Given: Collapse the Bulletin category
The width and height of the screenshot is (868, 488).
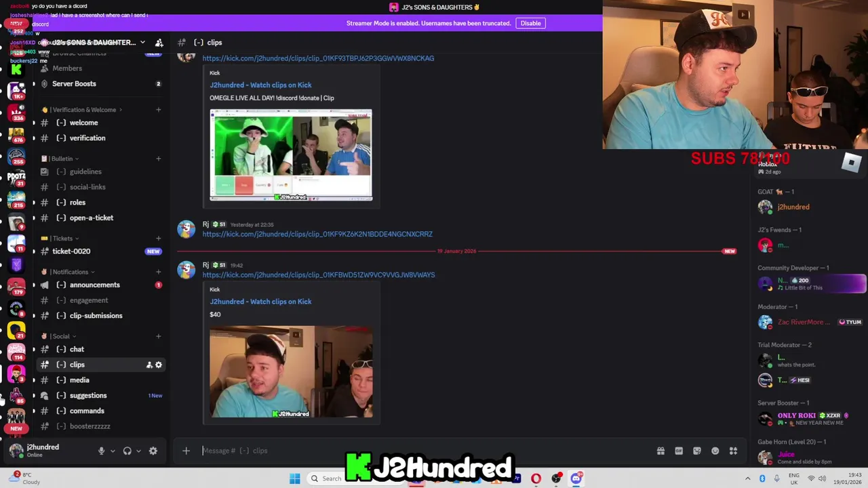Looking at the screenshot, I should [x=61, y=159].
